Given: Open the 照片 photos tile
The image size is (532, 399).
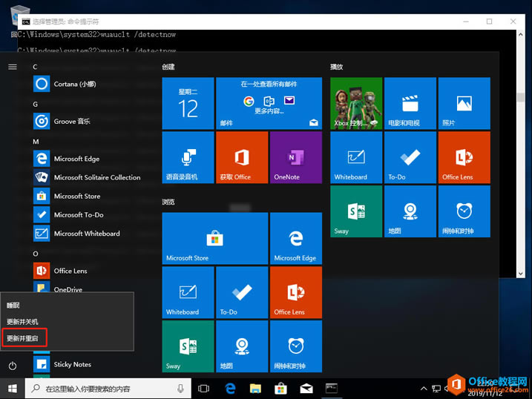Looking at the screenshot, I should 464,103.
